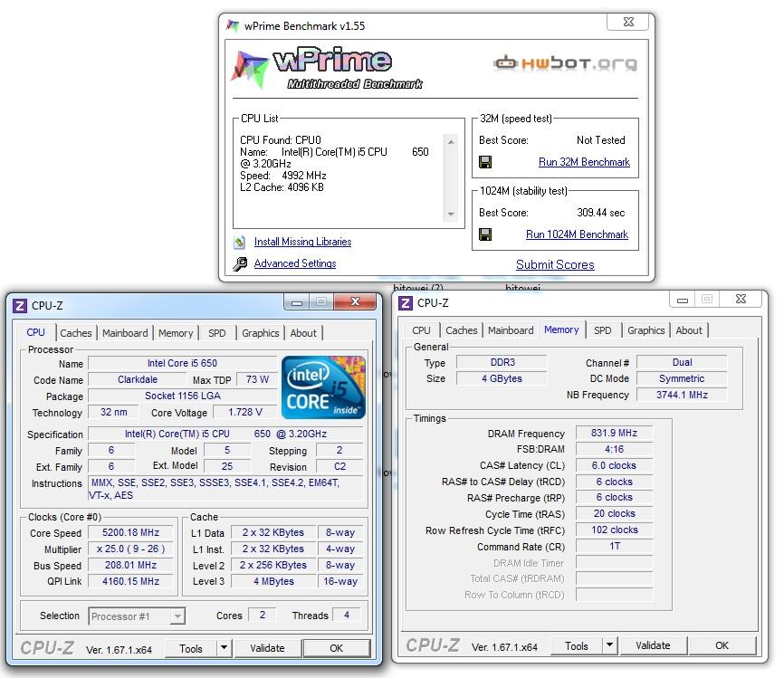This screenshot has height=678, width=784.
Task: Close the wPrime Benchmark window
Action: click(628, 22)
